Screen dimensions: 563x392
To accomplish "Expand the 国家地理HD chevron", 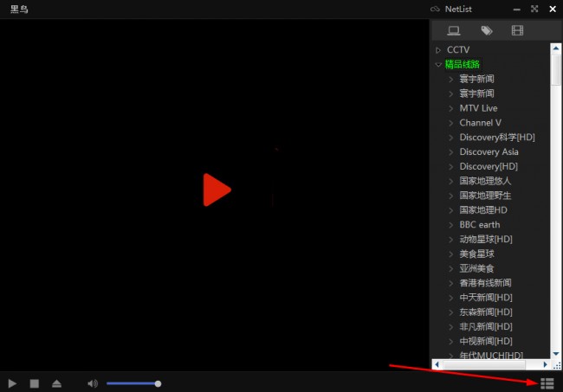I will (451, 210).
